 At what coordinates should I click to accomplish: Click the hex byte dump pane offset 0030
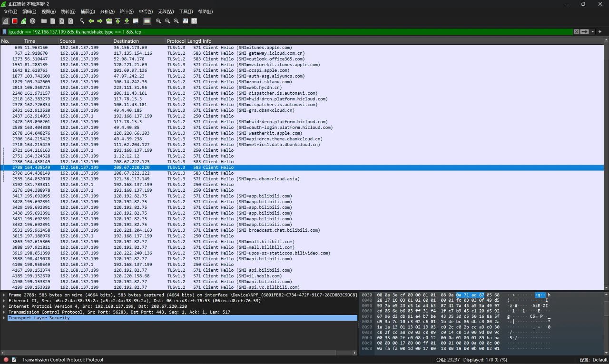[x=367, y=295]
